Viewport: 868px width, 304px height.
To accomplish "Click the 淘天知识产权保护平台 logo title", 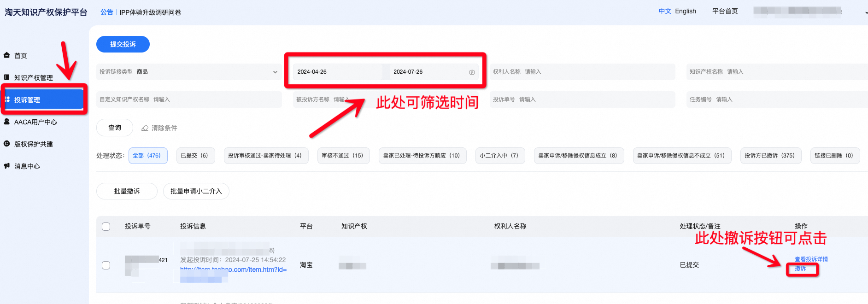I will pyautogui.click(x=46, y=12).
